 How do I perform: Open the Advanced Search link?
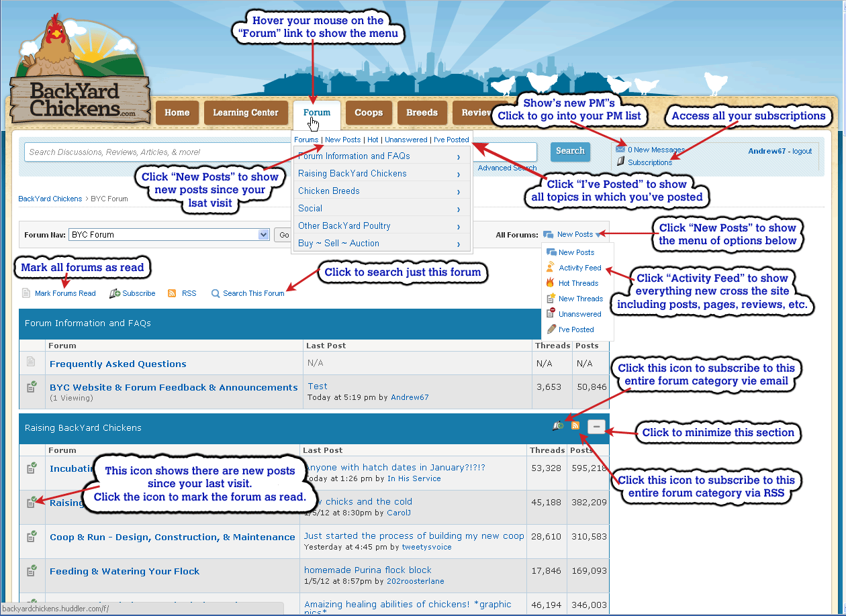pyautogui.click(x=507, y=168)
